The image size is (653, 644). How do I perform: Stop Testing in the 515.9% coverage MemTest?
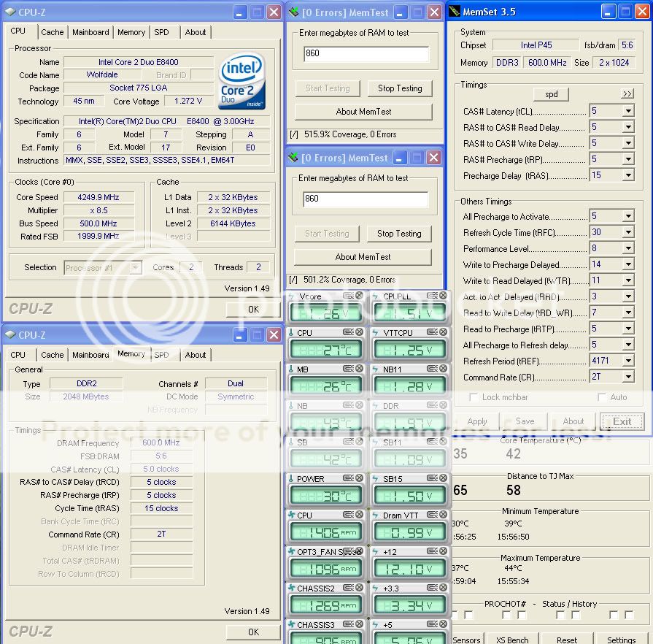400,88
